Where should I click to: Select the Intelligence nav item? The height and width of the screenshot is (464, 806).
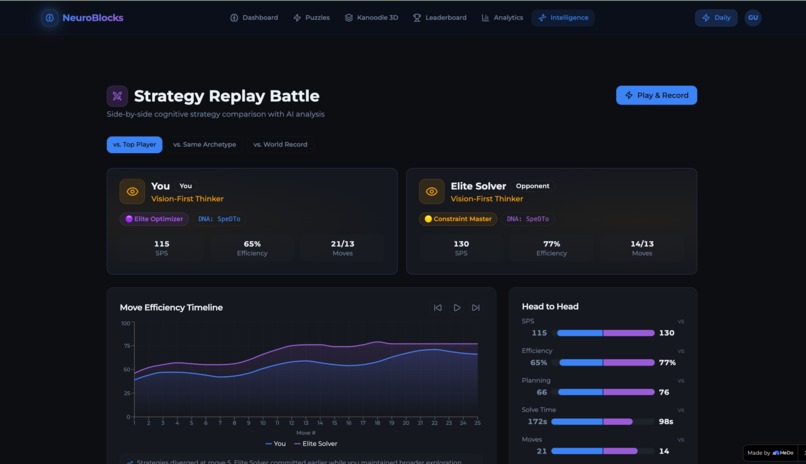point(563,18)
